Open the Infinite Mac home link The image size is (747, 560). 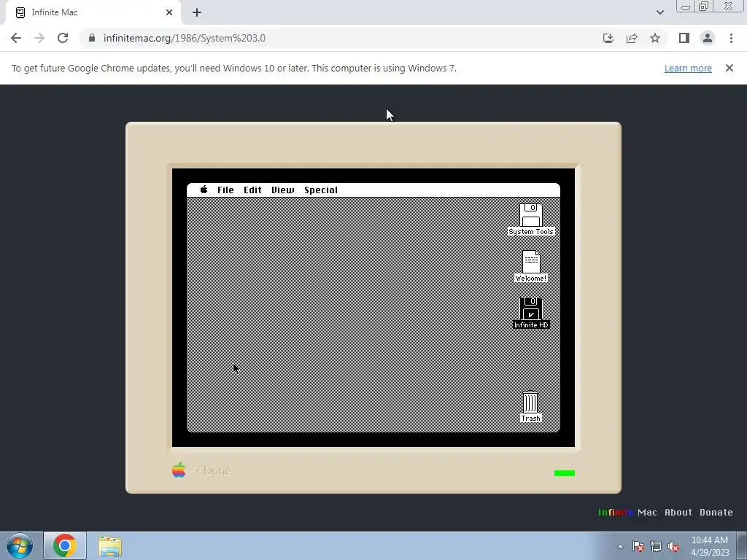click(627, 513)
